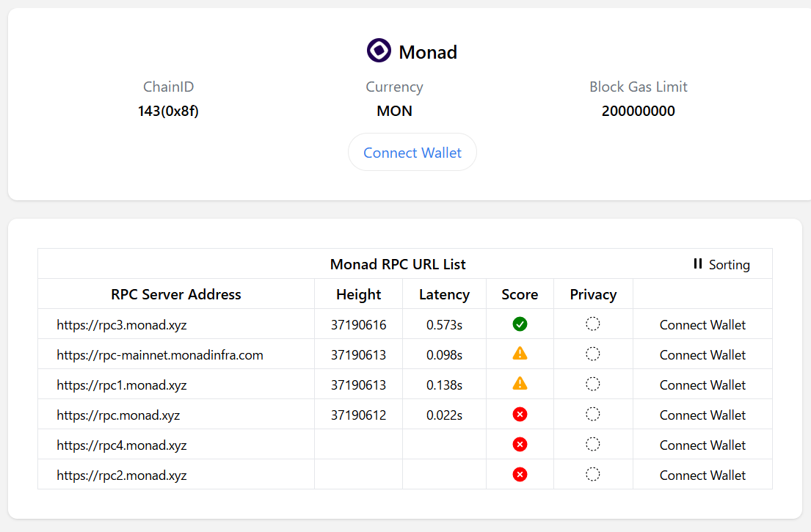Select the https://rpc4.monad.xyz address

point(122,445)
